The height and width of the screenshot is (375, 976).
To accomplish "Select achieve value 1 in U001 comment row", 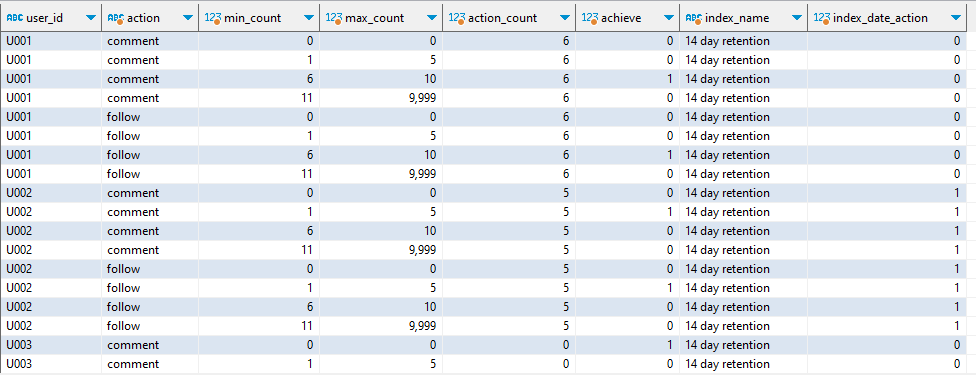I will (670, 79).
